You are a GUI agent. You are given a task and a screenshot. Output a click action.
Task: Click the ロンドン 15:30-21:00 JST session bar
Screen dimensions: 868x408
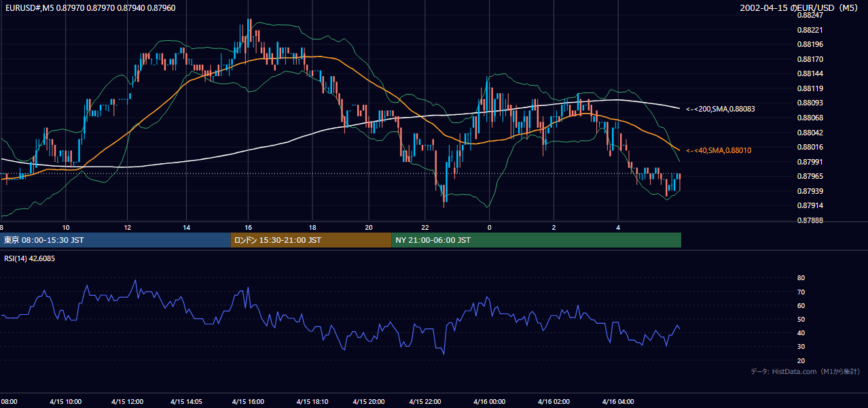[x=311, y=240]
